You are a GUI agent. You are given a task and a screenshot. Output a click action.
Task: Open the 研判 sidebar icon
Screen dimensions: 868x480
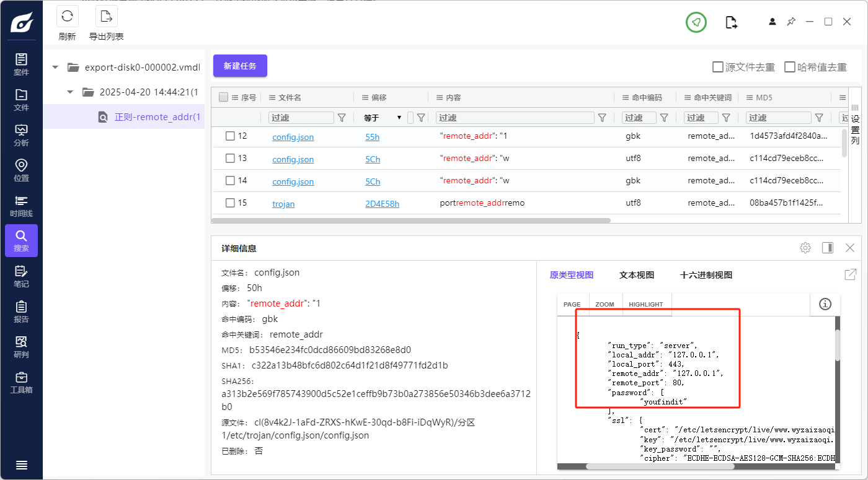click(21, 346)
